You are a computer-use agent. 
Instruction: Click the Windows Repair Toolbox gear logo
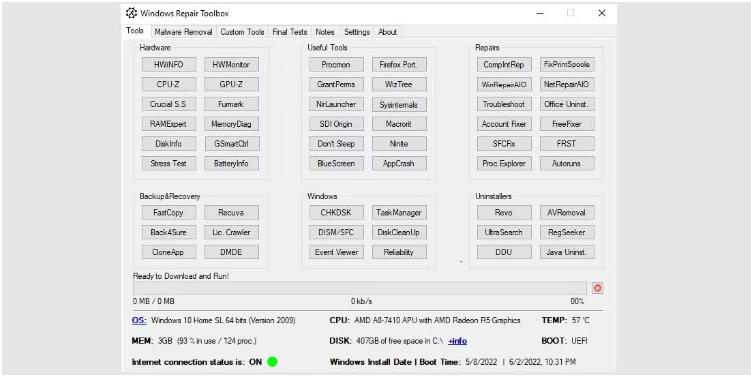tap(131, 13)
